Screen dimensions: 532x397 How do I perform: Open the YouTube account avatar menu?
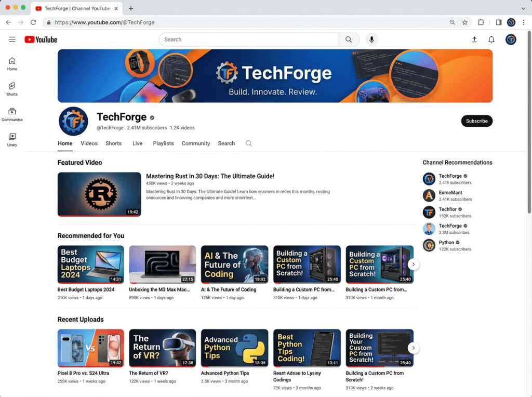point(511,39)
